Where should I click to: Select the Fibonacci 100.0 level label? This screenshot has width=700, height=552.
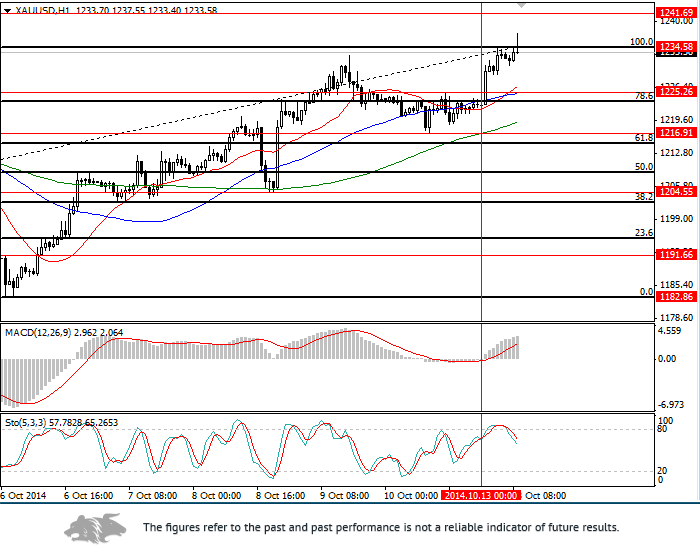[642, 42]
